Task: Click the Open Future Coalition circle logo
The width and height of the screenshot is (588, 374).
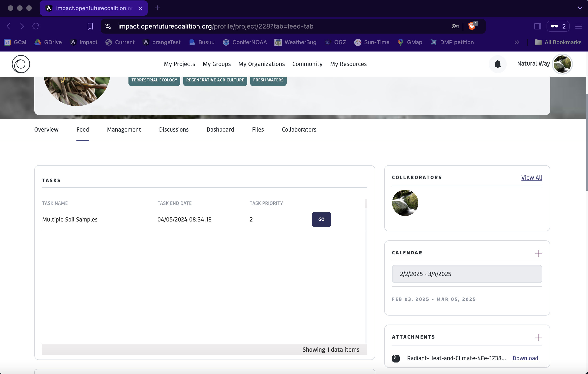Action: coord(21,64)
